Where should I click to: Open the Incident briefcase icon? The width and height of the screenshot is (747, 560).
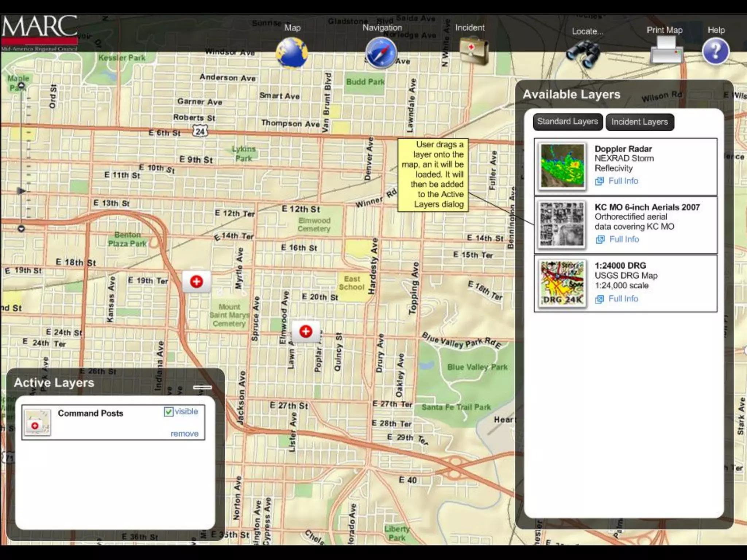473,52
